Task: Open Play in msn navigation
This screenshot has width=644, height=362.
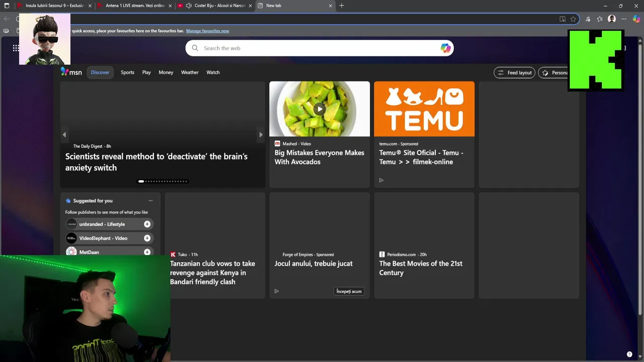Action: (x=146, y=72)
